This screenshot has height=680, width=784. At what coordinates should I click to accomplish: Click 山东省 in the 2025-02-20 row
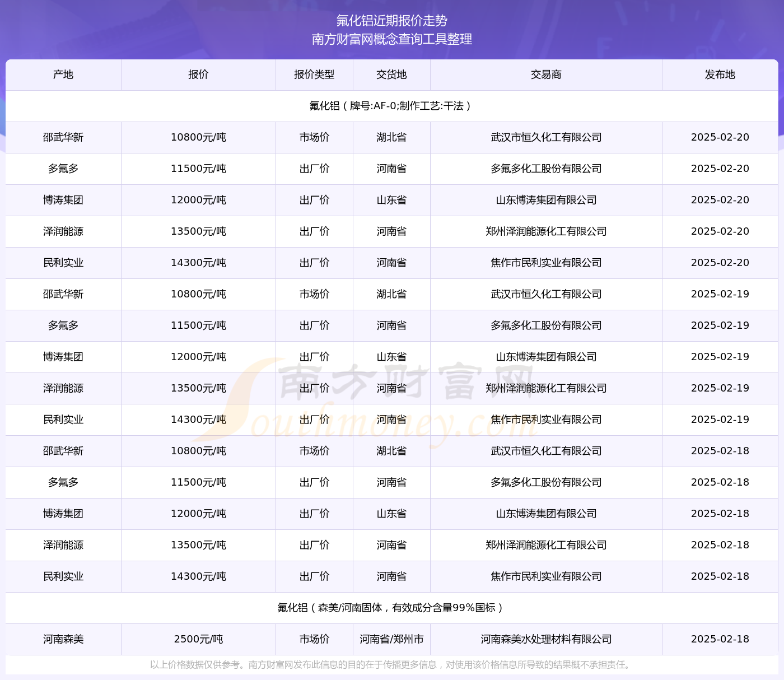pos(391,200)
